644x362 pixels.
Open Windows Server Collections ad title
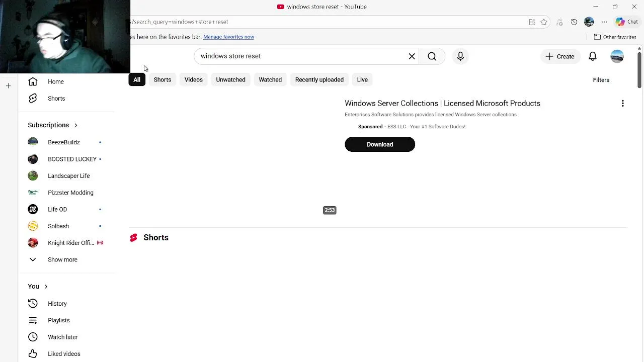442,104
